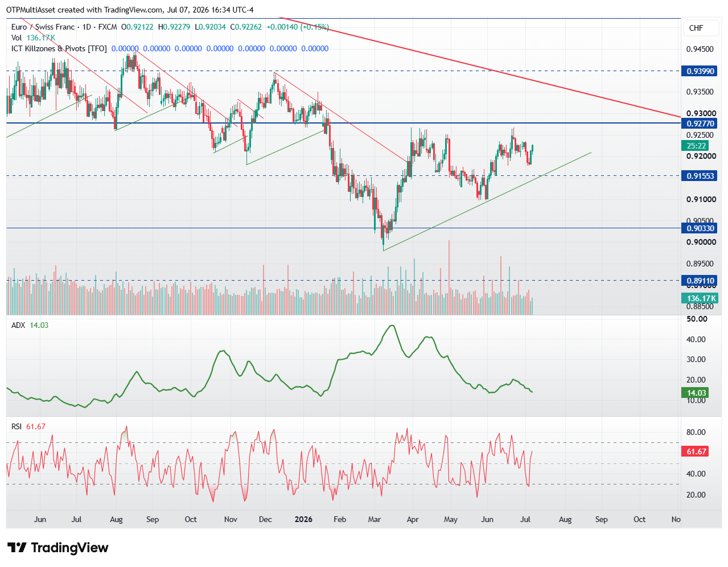Click the 50.00 ADX scale tick
728x567 pixels.
pos(697,319)
